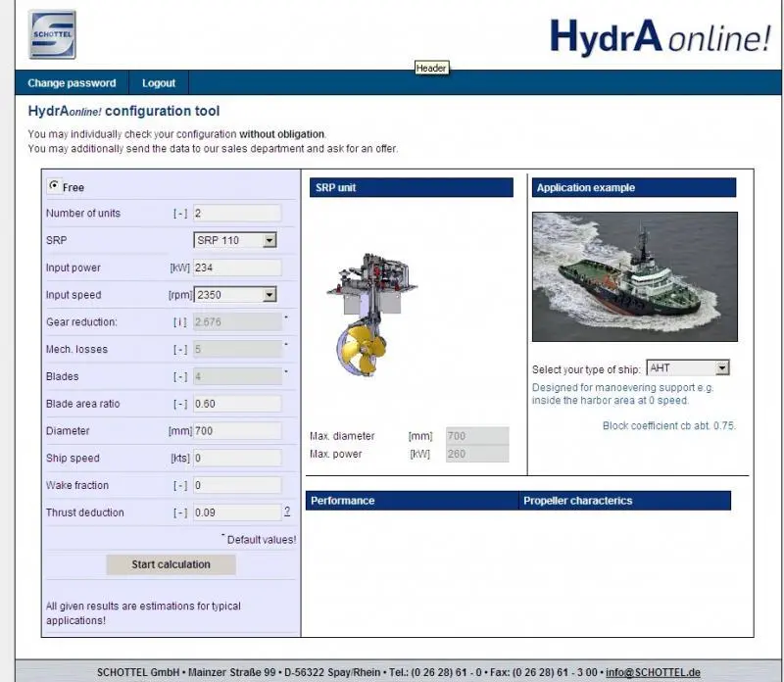
Task: Click 'Select your type of ship:' label
Action: pos(586,370)
